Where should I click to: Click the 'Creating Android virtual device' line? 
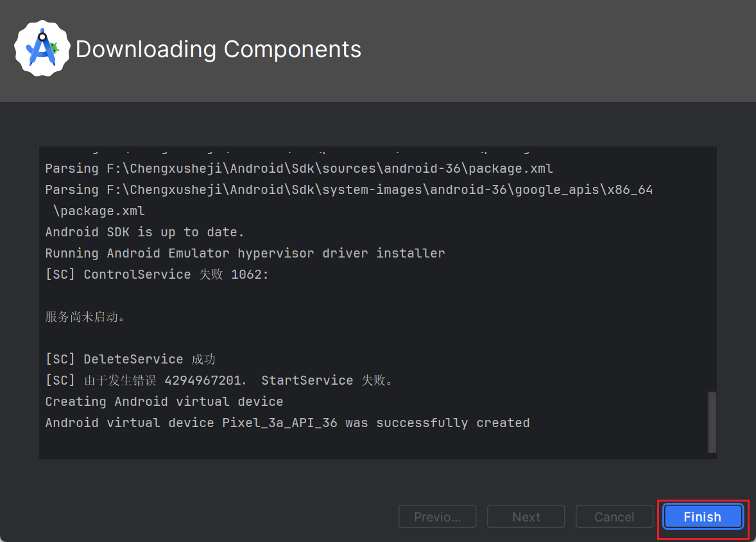click(x=164, y=401)
